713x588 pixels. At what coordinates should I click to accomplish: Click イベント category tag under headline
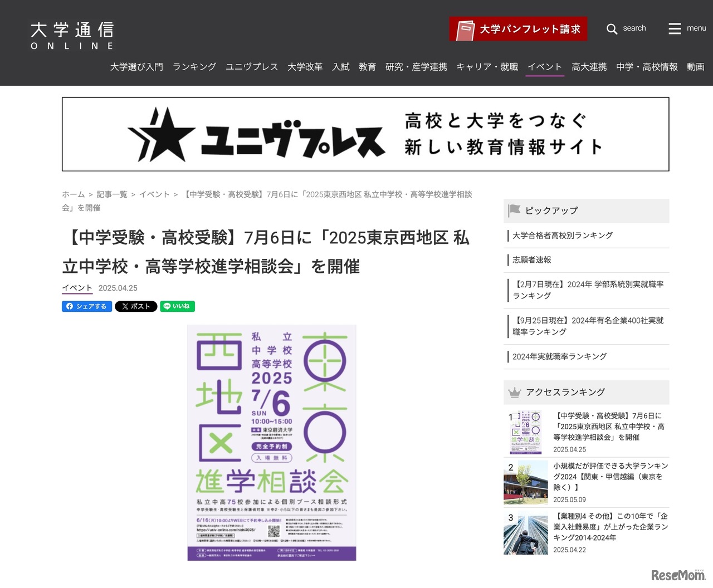[x=77, y=288]
